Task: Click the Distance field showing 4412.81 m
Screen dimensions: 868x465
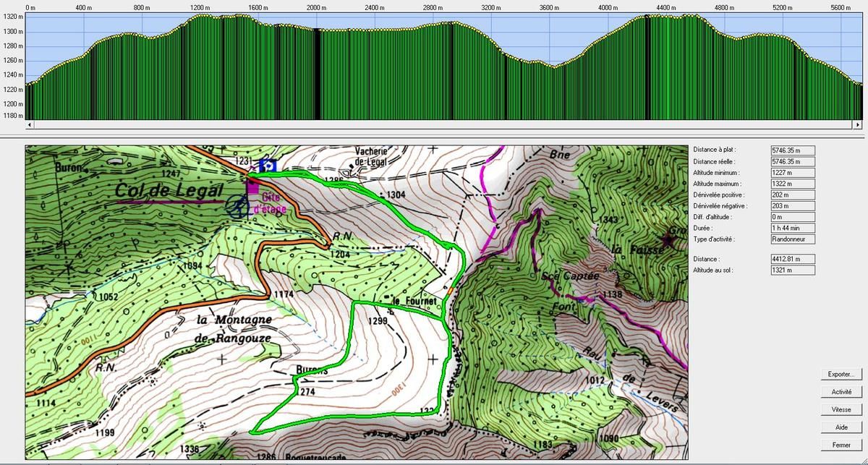Action: point(793,259)
